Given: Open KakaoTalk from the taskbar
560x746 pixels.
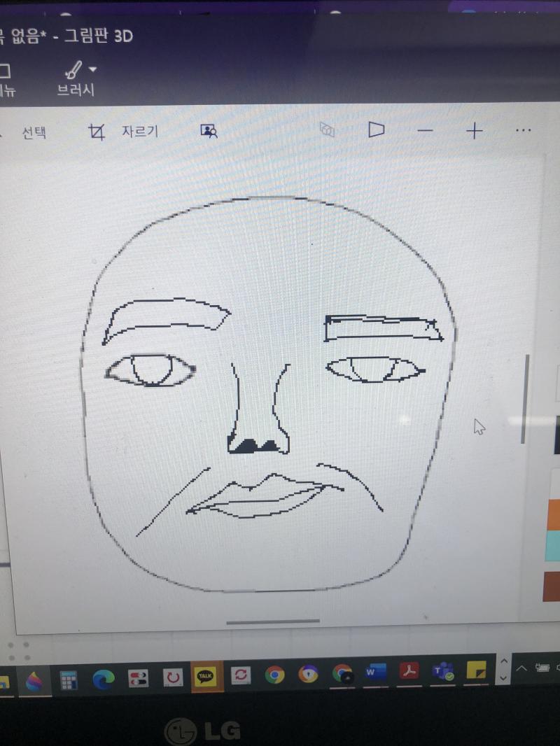Looking at the screenshot, I should [x=206, y=675].
